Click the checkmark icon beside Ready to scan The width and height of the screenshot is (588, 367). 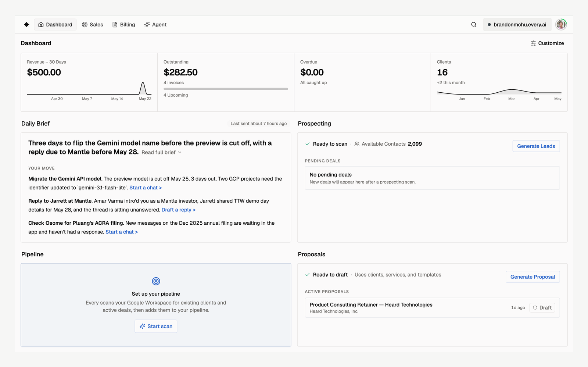(307, 144)
